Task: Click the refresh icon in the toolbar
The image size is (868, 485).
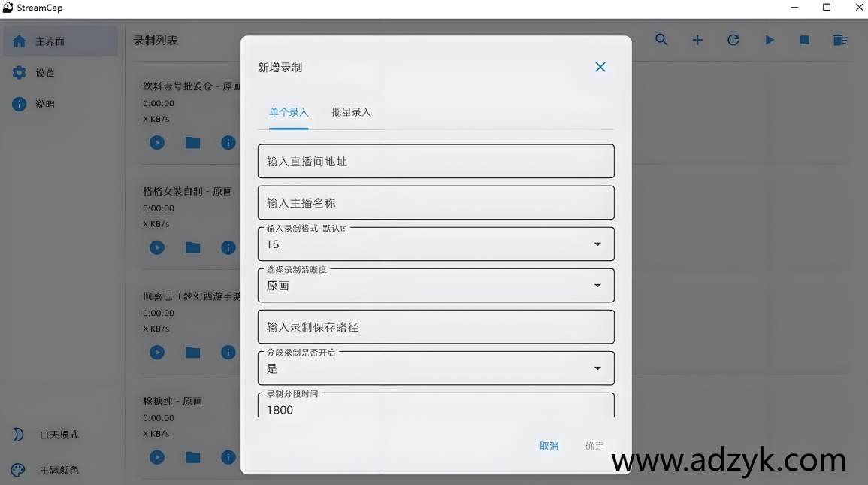Action: point(733,40)
